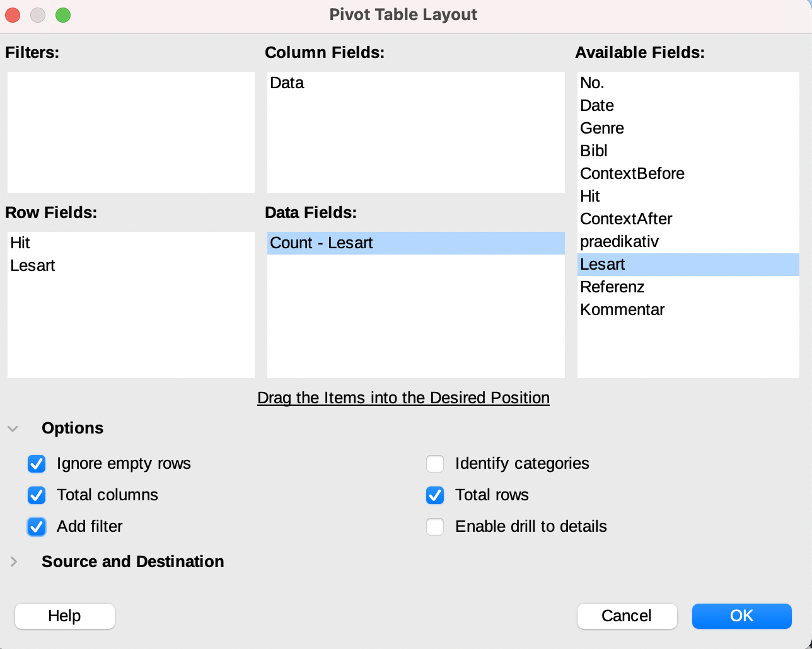Select 'No.' in Available Fields
This screenshot has height=649, width=812.
[x=688, y=83]
